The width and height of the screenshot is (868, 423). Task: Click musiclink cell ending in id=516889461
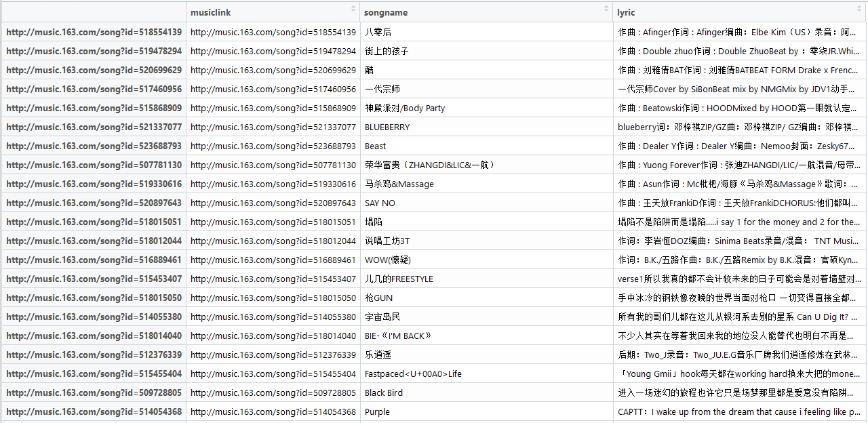[273, 260]
